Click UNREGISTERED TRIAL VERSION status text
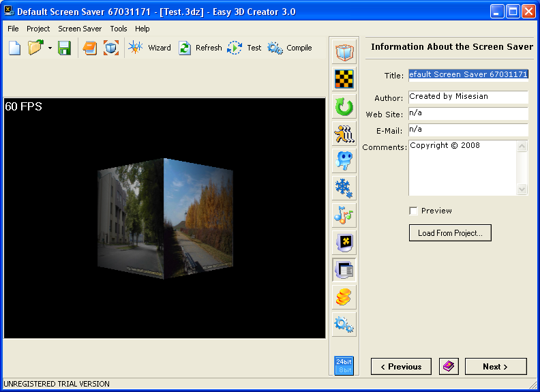Image resolution: width=540 pixels, height=392 pixels. pos(57,384)
